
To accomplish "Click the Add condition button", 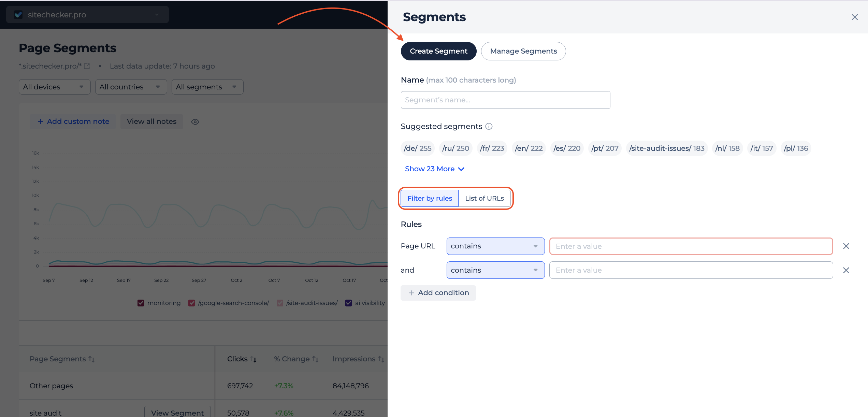I will [438, 293].
